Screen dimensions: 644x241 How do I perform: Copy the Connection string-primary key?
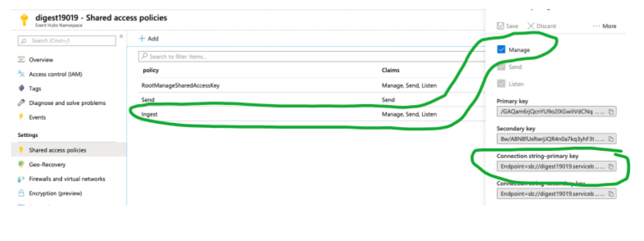coord(611,166)
